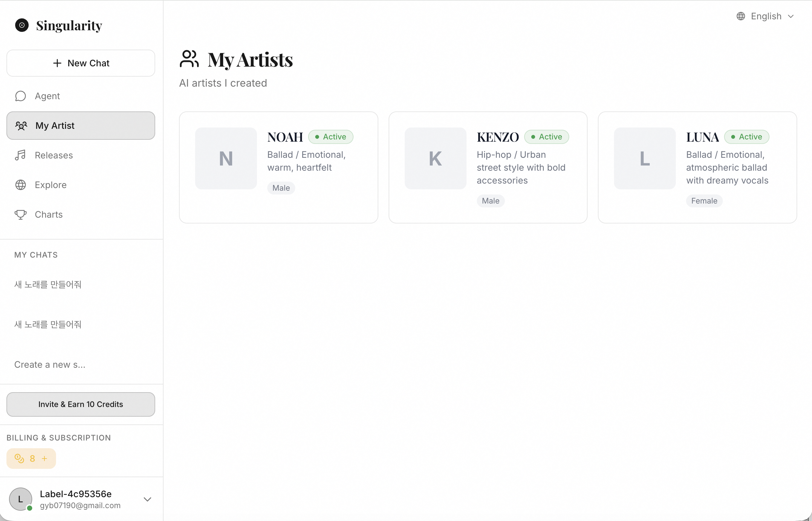Click the Label-4c95356e account profile
Screen dimensions: 812x521
(x=75, y=499)
